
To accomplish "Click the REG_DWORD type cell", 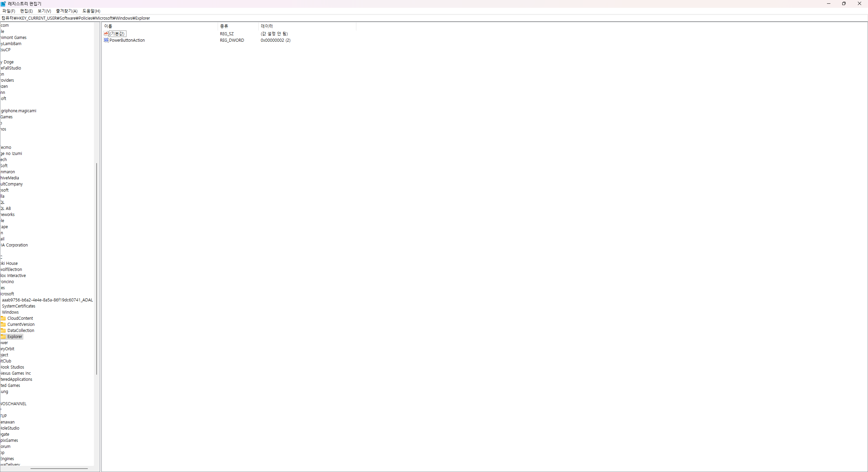I will point(232,40).
